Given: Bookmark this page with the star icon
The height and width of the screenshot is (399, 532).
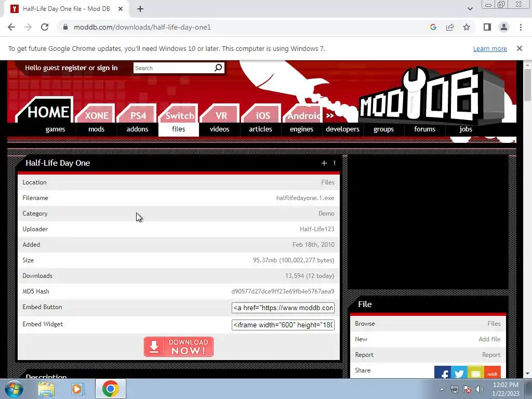Looking at the screenshot, I should [467, 27].
